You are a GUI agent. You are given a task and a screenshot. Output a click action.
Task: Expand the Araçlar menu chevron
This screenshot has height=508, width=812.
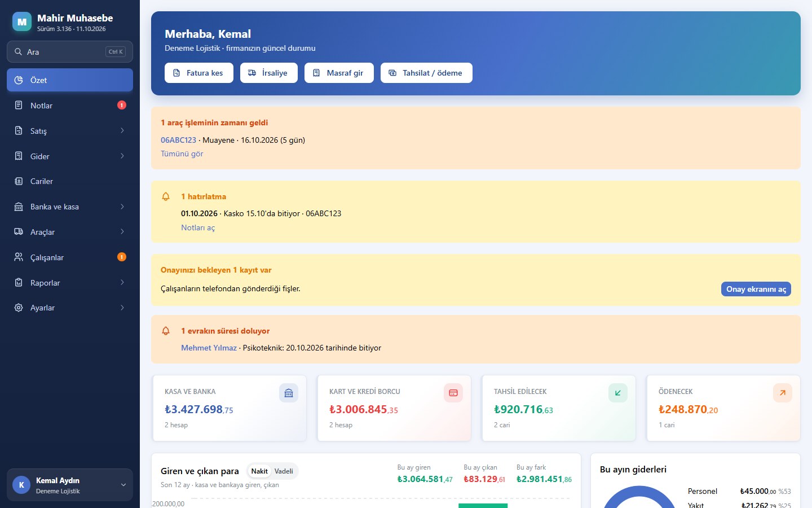click(x=122, y=231)
